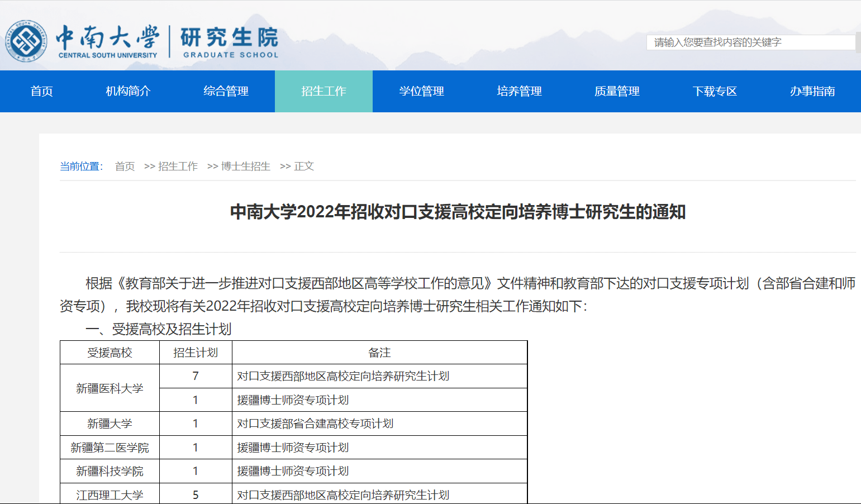
Task: Click the 当前位置 label
Action: pos(82,166)
